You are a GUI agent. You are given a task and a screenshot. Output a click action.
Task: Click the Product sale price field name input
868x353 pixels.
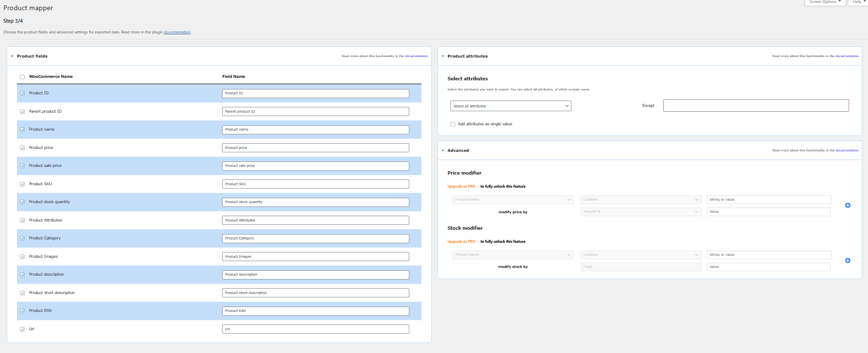[x=315, y=166]
